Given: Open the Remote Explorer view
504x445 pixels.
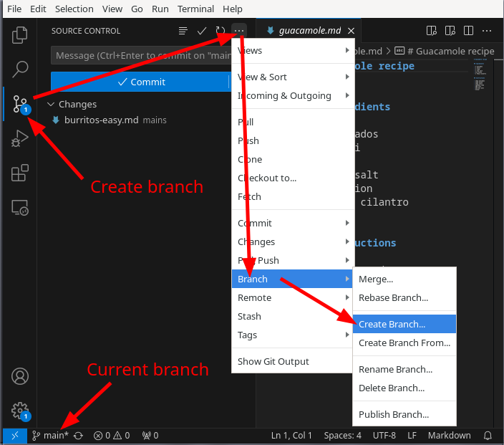Looking at the screenshot, I should coord(19,208).
